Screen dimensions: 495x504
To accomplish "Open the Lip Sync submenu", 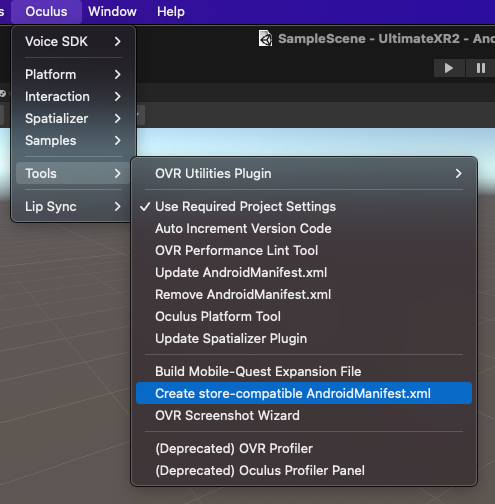I will 73,207.
